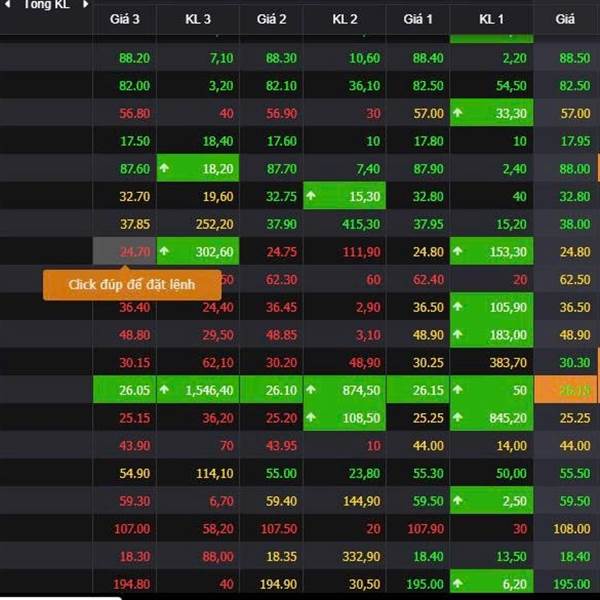The width and height of the screenshot is (600, 600).
Task: Click the KL 1 column header
Action: (x=491, y=19)
